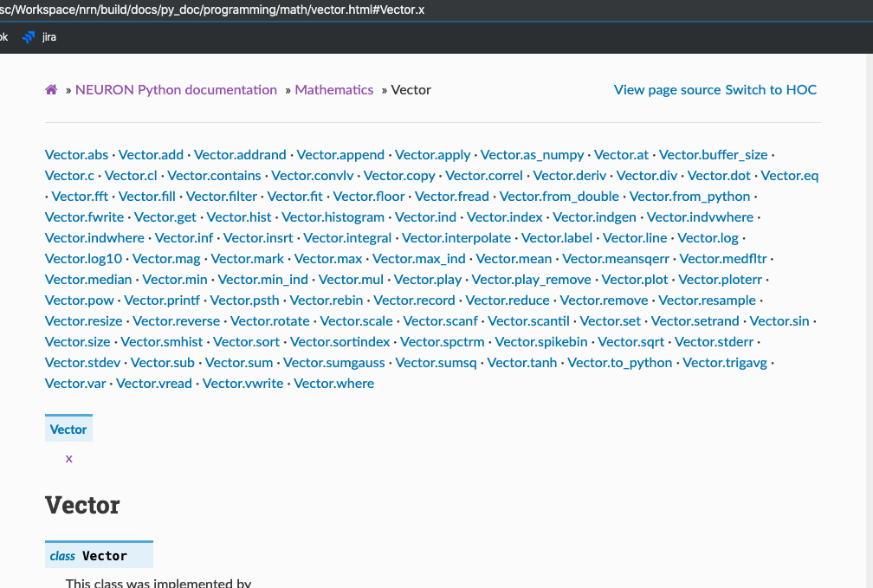Open Vector.ploterr link
The height and width of the screenshot is (588, 873).
720,280
